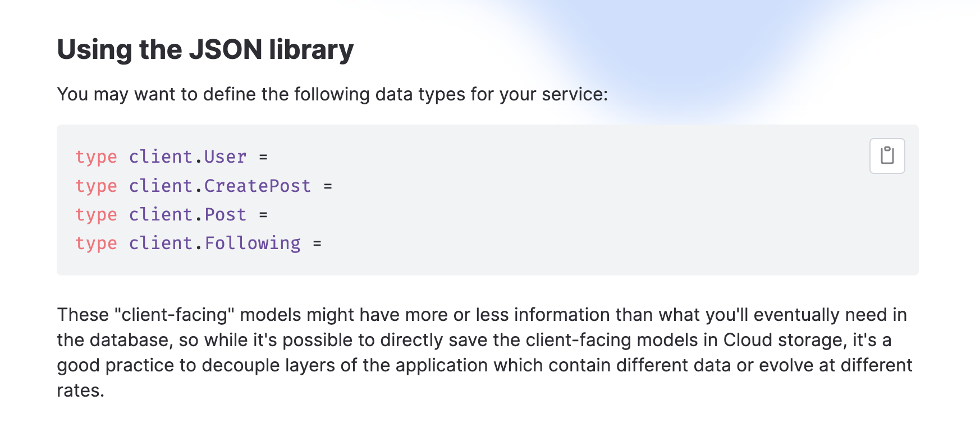Click the "client.User" type name in code
Viewport: 980px width, 423px height.
(187, 157)
